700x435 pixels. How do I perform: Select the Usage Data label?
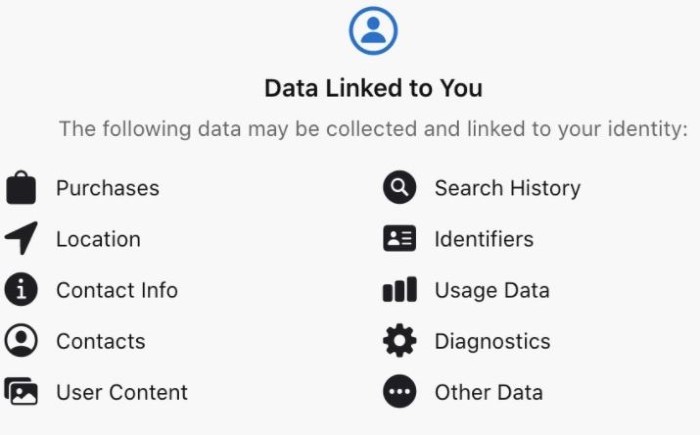pos(492,291)
